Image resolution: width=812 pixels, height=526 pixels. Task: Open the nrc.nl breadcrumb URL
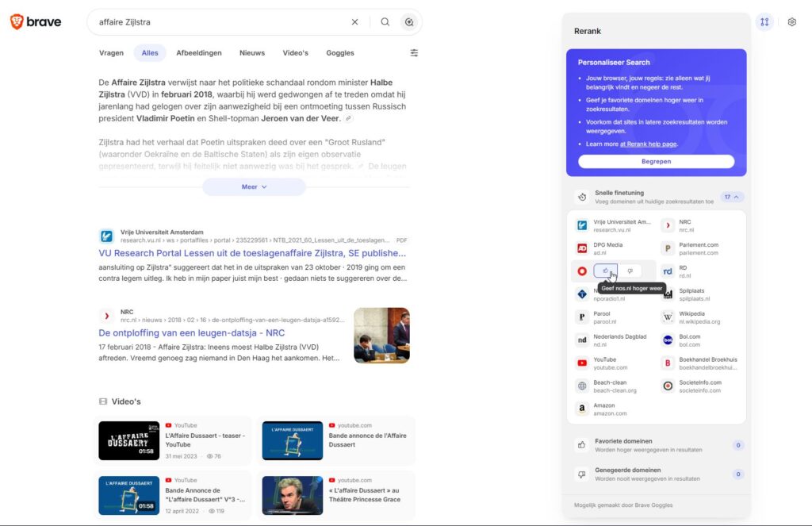point(232,321)
